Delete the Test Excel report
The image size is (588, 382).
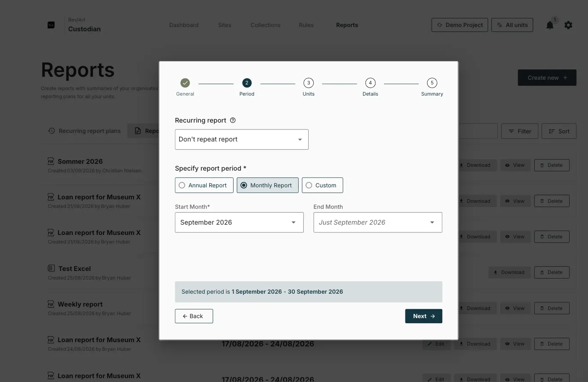pos(552,272)
